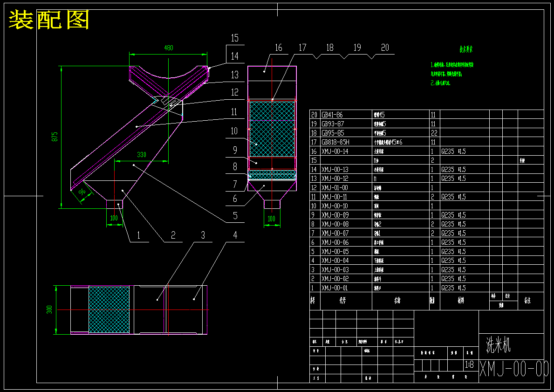554x392 pixels.
Task: Click callout balloon 17 above the right view
Action: 302,48
